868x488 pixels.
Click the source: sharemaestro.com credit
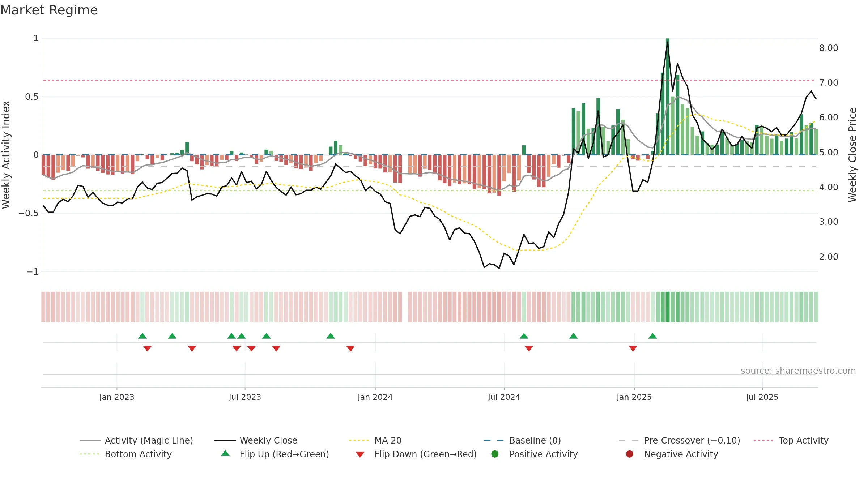click(798, 371)
